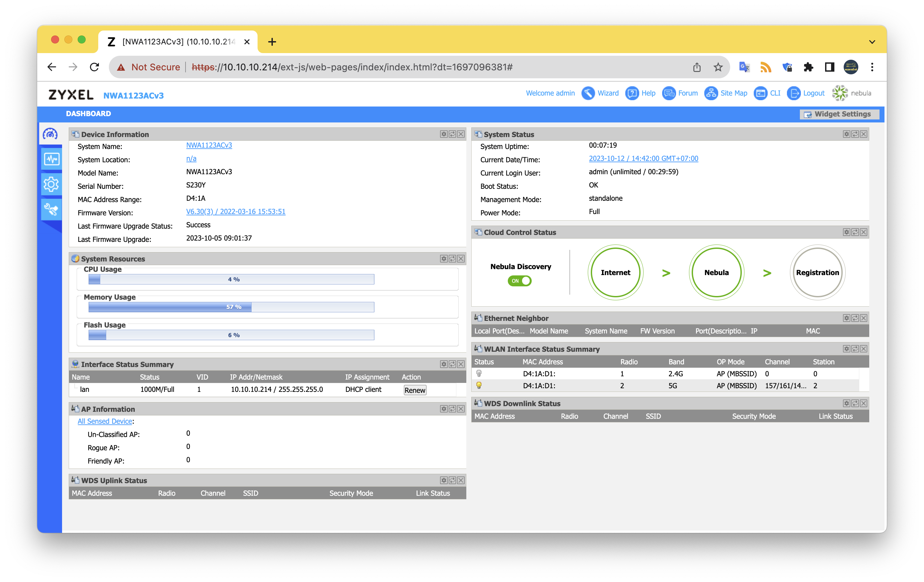This screenshot has width=924, height=582.
Task: Refresh the WLAN Interface Status Summary widget
Action: click(855, 349)
